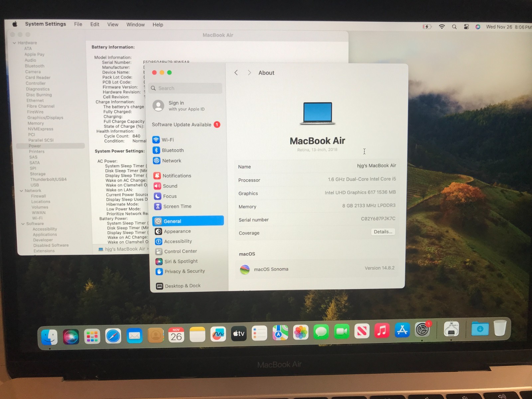Click the Spotlight search icon in menu bar
The height and width of the screenshot is (399, 532).
(x=454, y=27)
